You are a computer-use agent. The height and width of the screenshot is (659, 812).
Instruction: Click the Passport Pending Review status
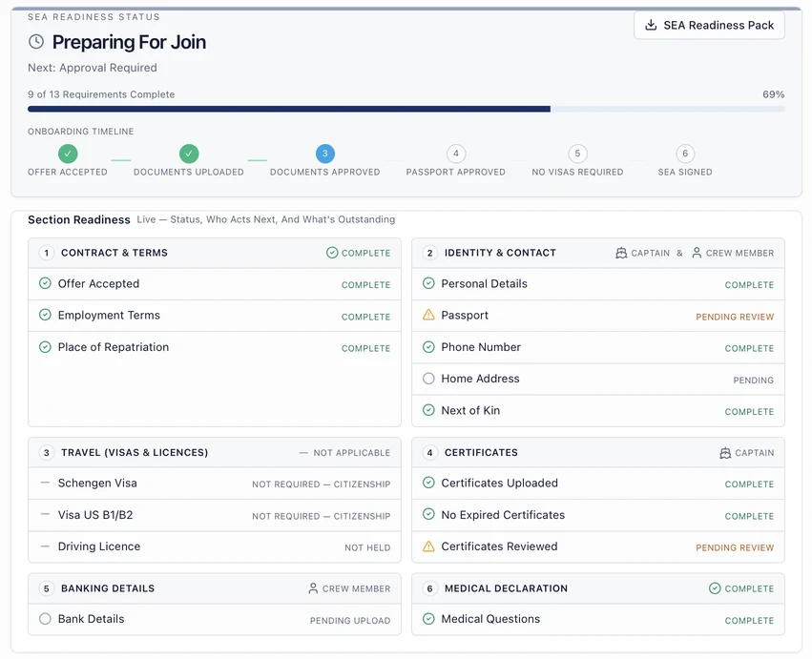(x=735, y=317)
